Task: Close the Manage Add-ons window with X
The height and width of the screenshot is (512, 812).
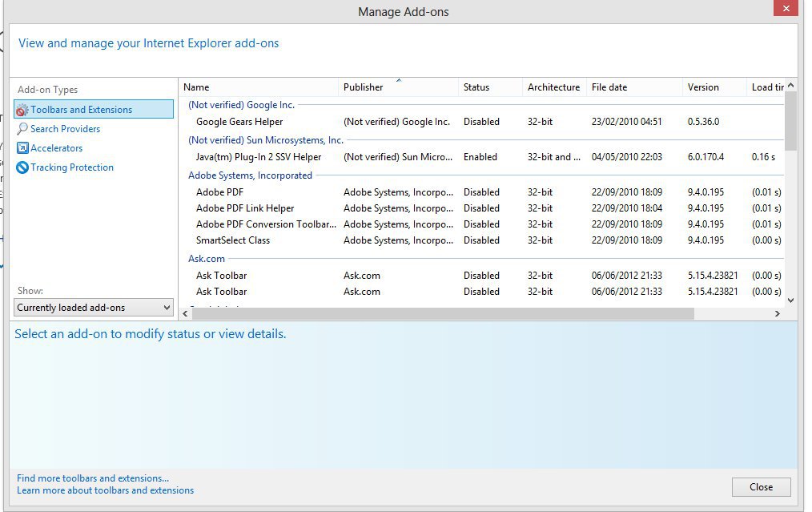Action: (x=786, y=8)
